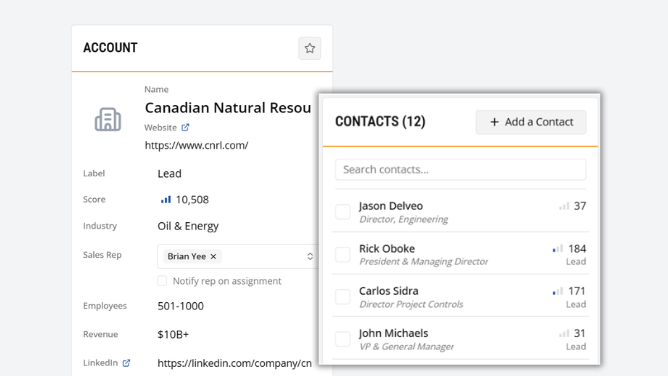Click the Add a Contact button
The height and width of the screenshot is (376, 668).
click(531, 122)
